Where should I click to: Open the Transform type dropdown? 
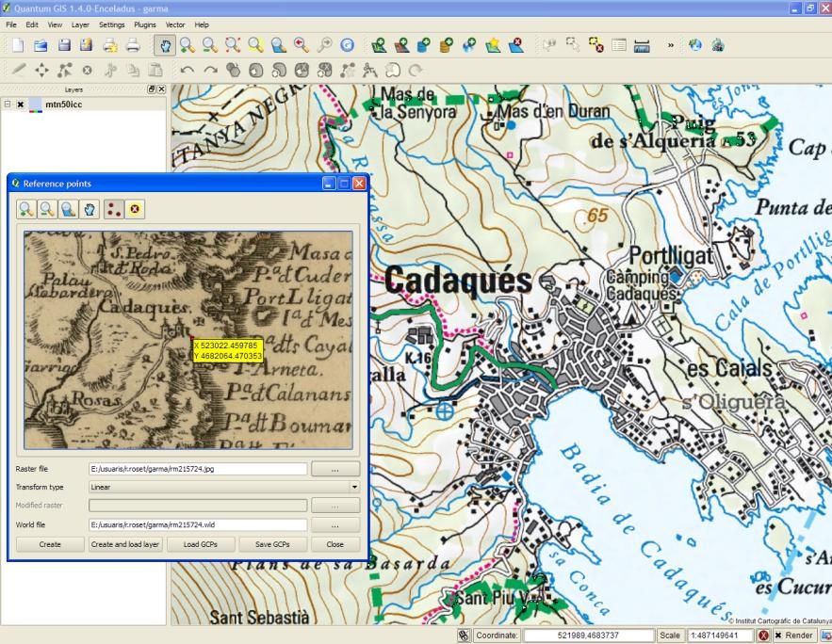click(224, 487)
